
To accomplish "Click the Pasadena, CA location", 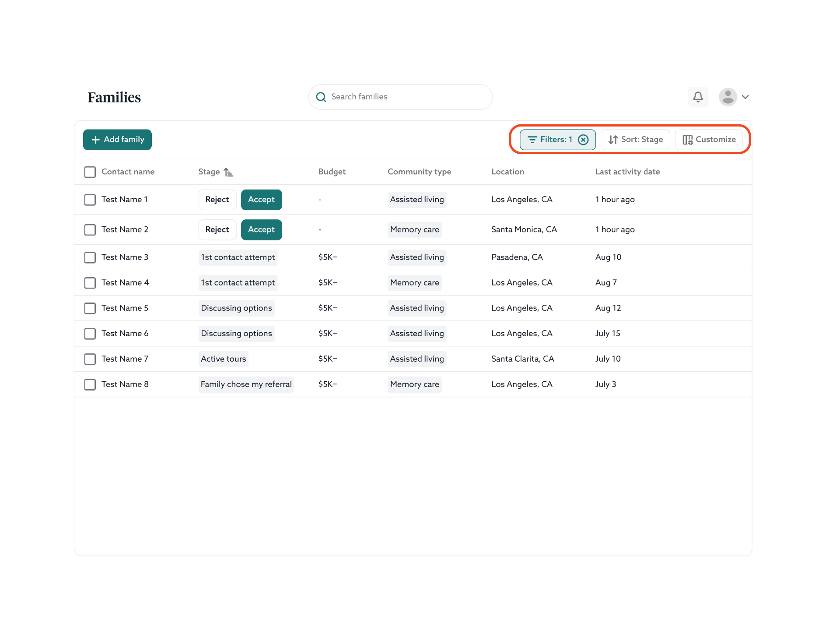I will click(517, 257).
